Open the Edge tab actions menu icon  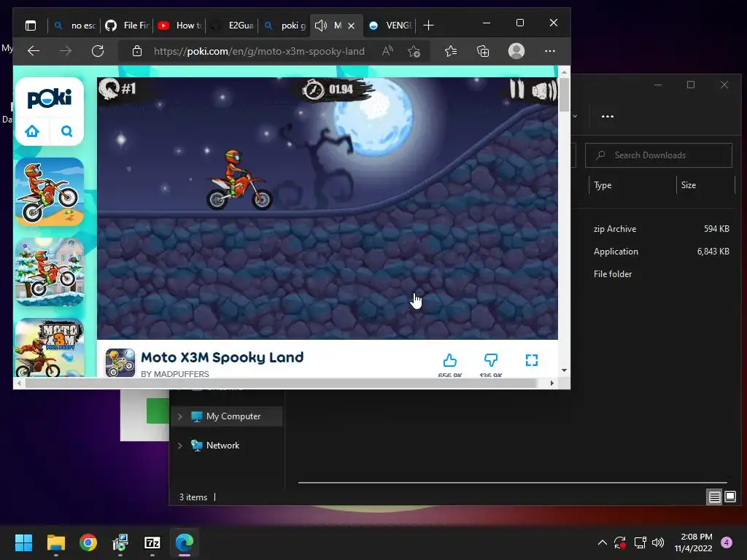31,26
